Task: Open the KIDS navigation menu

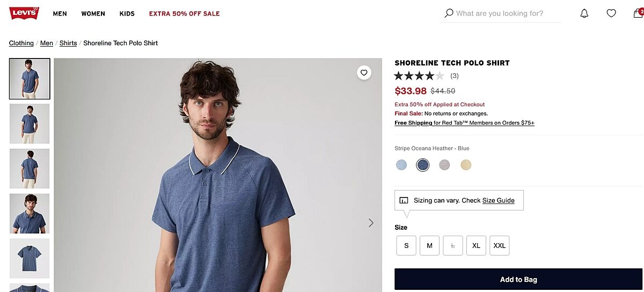Action: (127, 13)
